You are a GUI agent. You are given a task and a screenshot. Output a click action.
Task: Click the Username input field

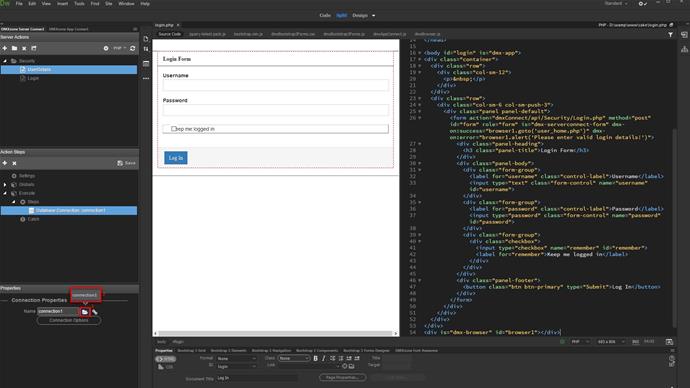click(275, 85)
